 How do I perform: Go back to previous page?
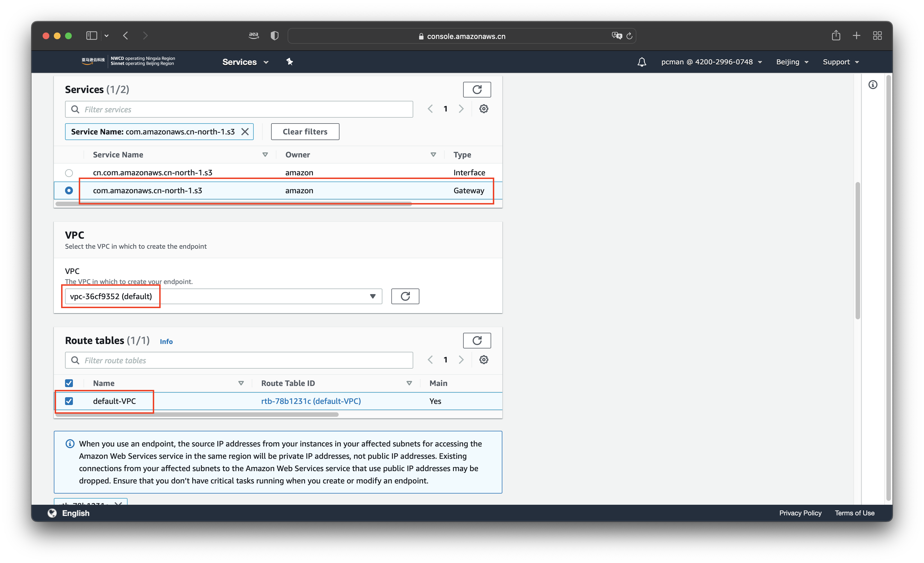126,36
